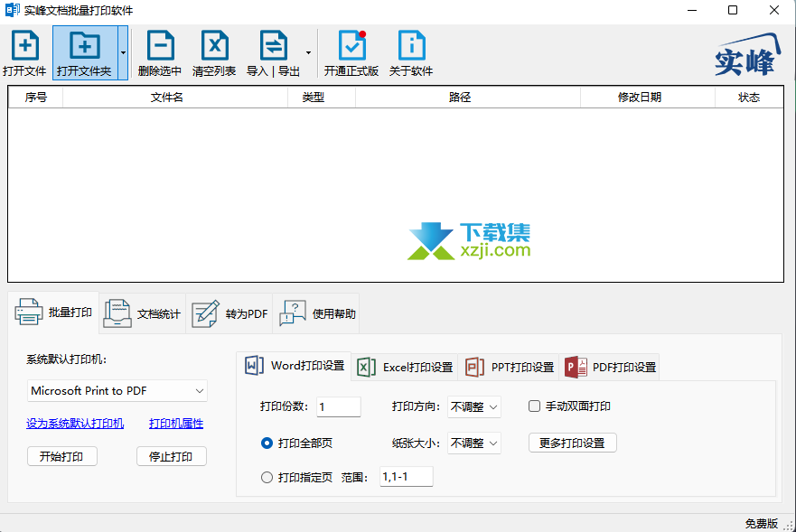
Task: Open the dropdown arrow next to 导入 | 导出
Action: [308, 52]
